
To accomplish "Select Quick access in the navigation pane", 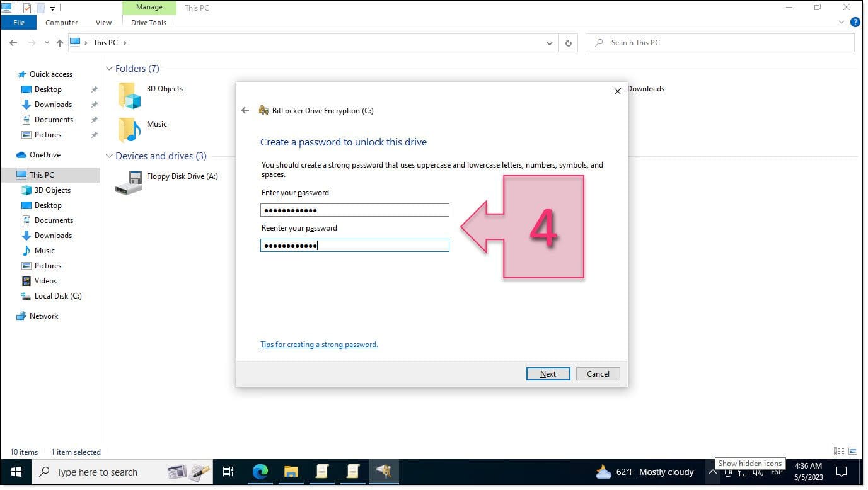I will pos(51,74).
